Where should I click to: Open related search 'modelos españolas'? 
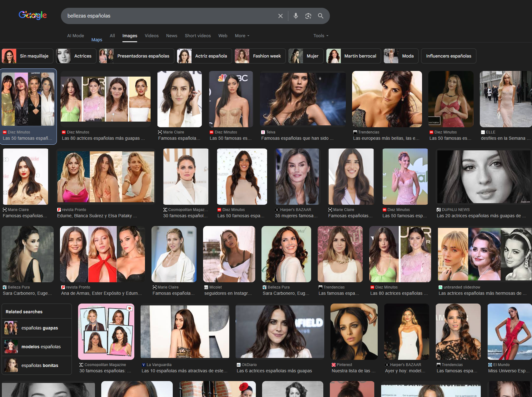pyautogui.click(x=37, y=347)
